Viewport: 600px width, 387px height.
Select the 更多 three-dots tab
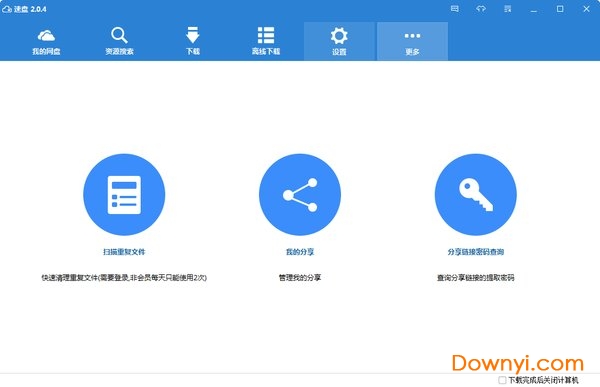click(x=412, y=42)
